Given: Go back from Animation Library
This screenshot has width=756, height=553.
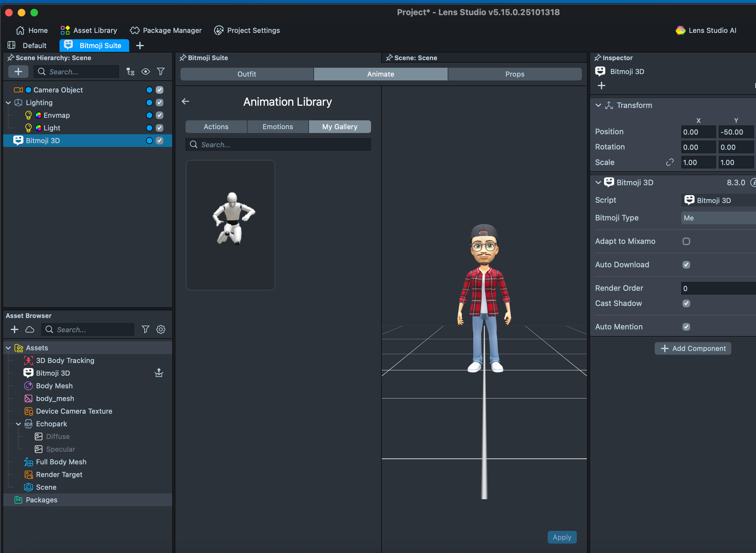Looking at the screenshot, I should [x=185, y=101].
